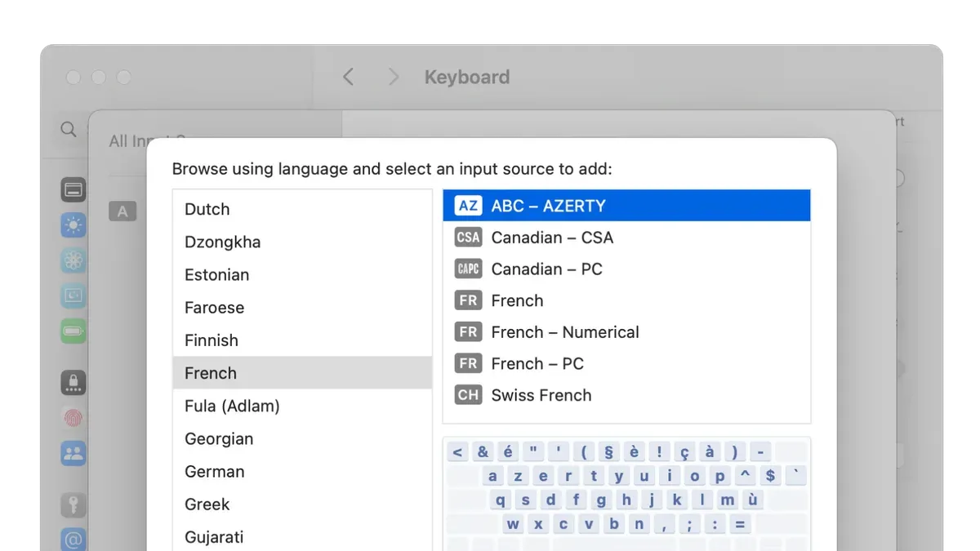This screenshot has width=980, height=551.
Task: Click the FR icon beside French – Numerical
Action: coord(468,332)
